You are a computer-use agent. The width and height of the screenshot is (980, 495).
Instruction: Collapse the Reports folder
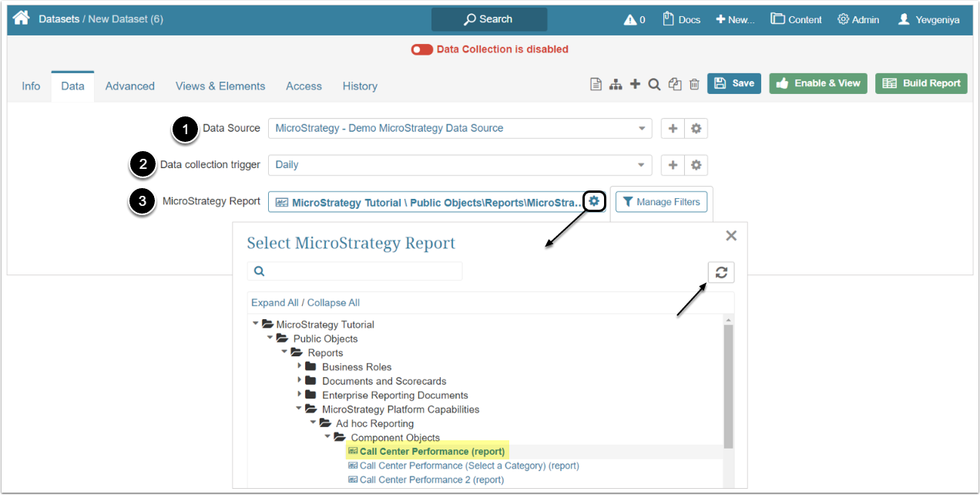[284, 352]
